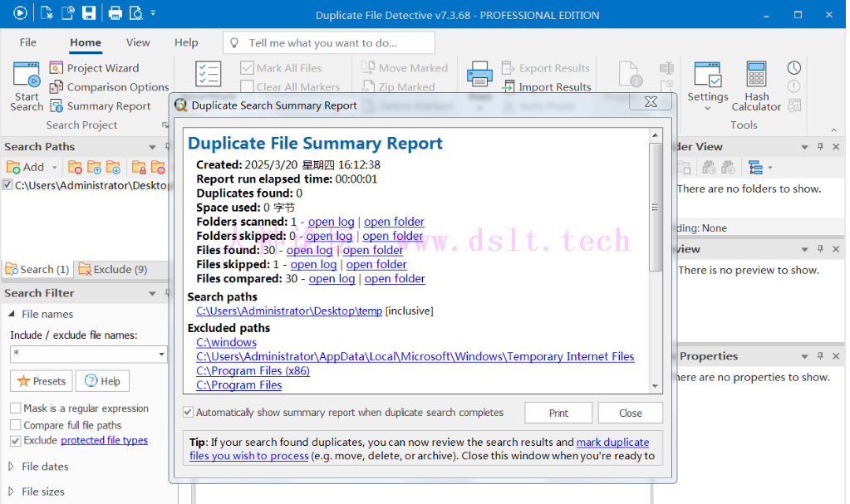Click the folder with red minus icon
The width and height of the screenshot is (850, 504).
pyautogui.click(x=159, y=168)
